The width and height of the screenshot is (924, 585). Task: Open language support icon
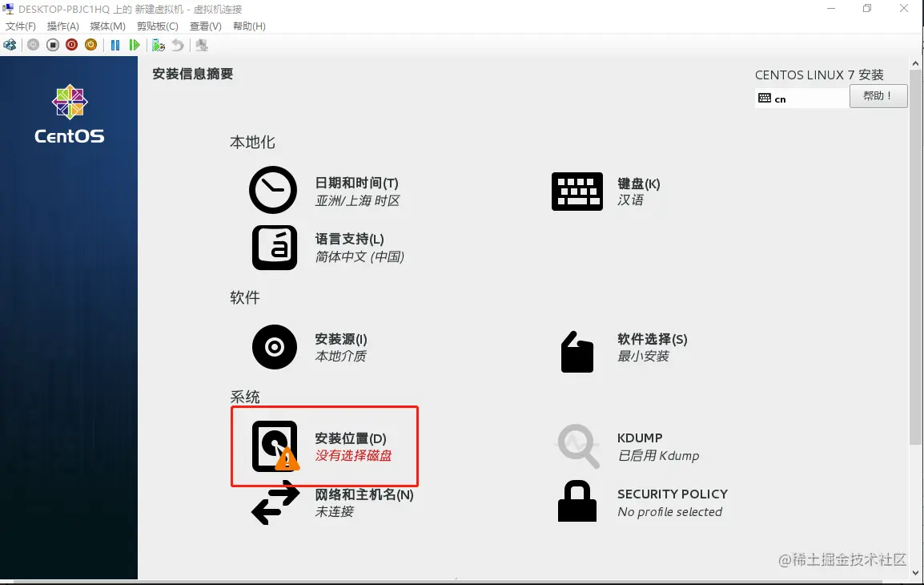pos(275,248)
